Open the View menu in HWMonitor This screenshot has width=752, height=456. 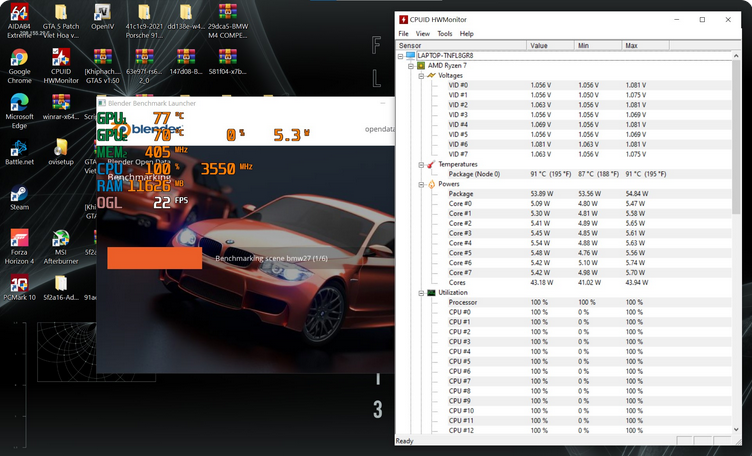423,34
